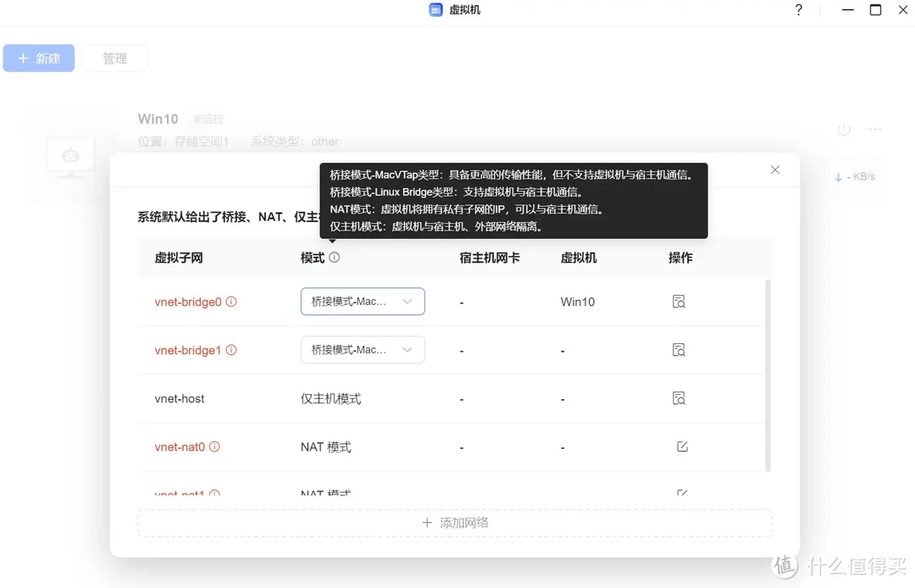
Task: Switch to the 管理 tab
Action: (x=114, y=58)
